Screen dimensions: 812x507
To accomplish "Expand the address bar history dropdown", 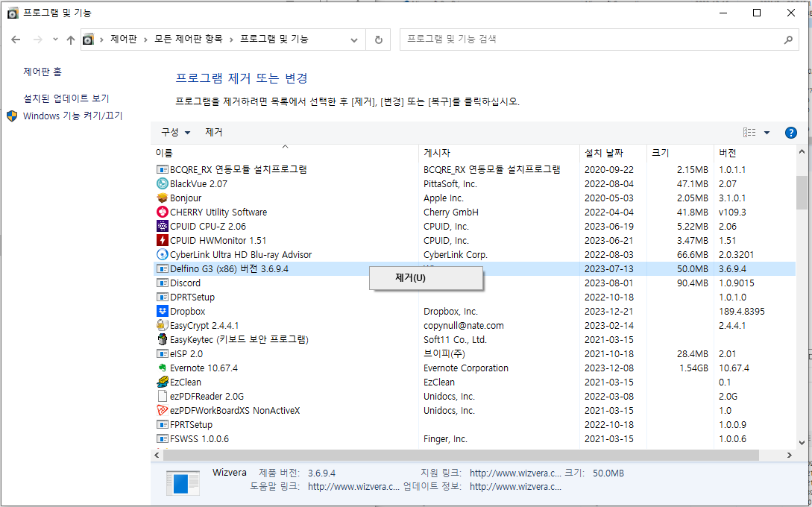I will (x=354, y=40).
